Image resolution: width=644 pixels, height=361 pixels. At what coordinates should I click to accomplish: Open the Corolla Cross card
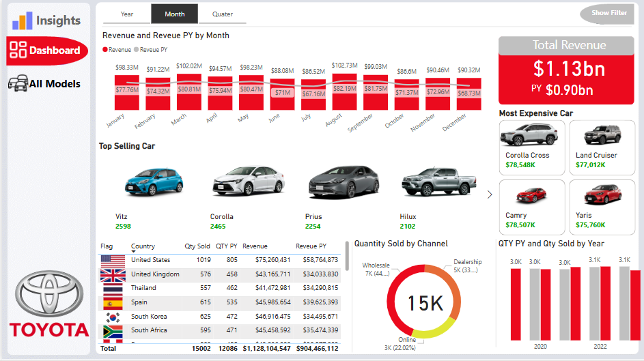coord(532,147)
